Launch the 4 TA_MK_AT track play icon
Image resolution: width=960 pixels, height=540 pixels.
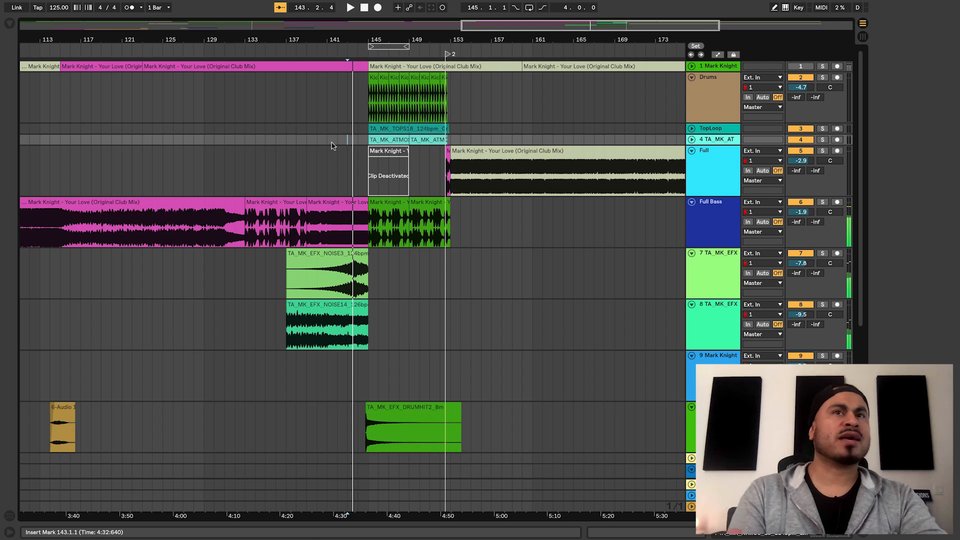[691, 140]
